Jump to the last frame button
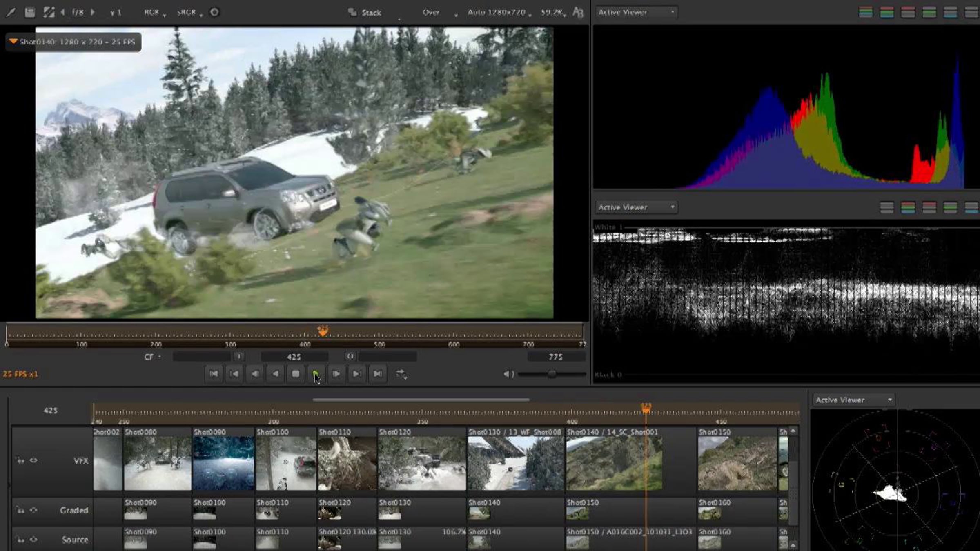Screen dimensions: 980x551 (x=378, y=374)
